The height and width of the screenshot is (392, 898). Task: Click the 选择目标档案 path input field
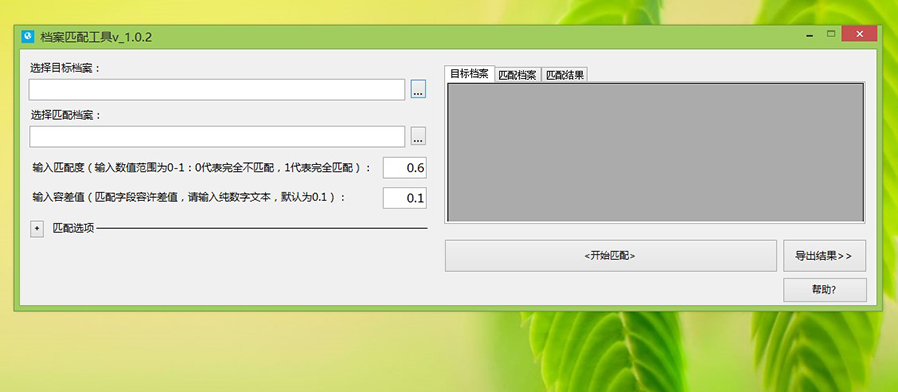(x=217, y=89)
